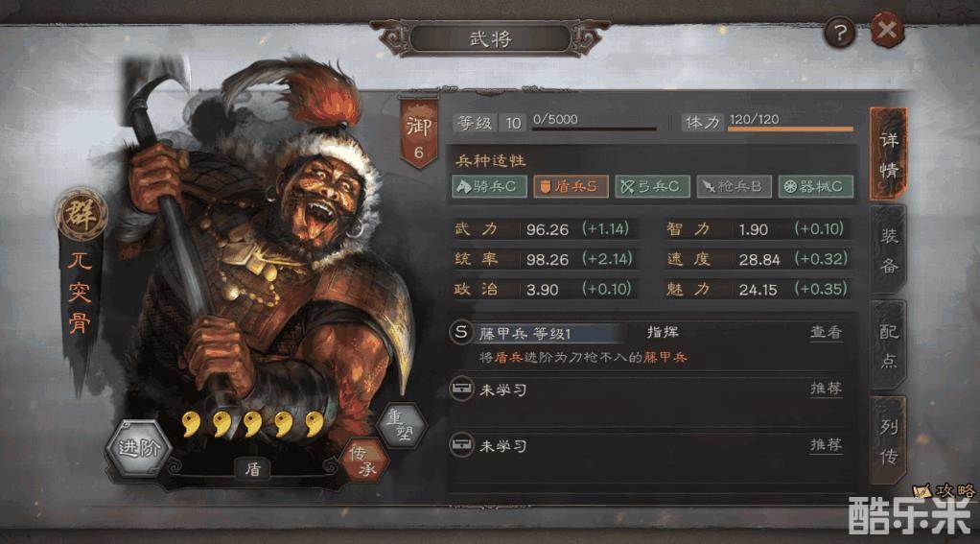Select the 骑兵C troop aptitude
Screen dimensions: 980x544
pos(489,186)
